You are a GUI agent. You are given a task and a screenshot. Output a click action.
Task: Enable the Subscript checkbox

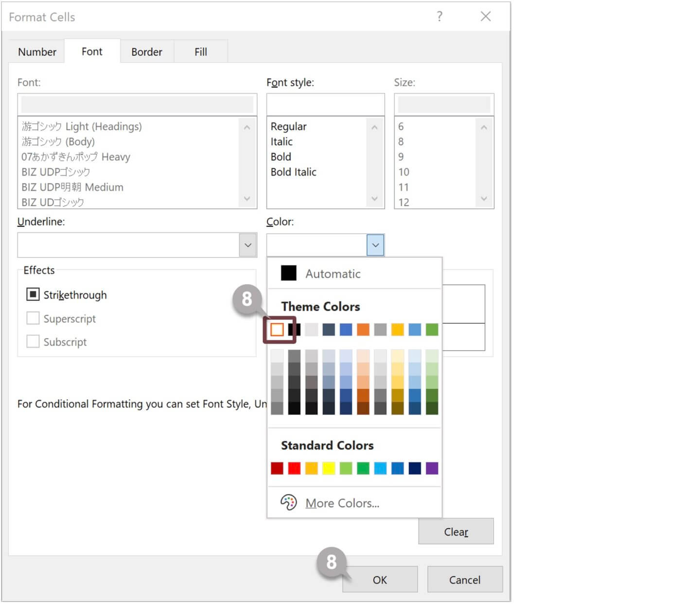(x=33, y=342)
